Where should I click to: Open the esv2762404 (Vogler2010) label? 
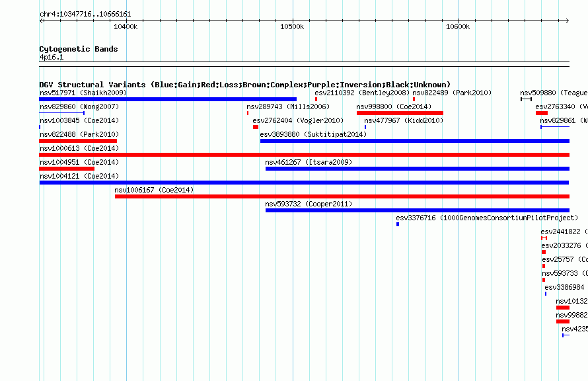(x=298, y=120)
